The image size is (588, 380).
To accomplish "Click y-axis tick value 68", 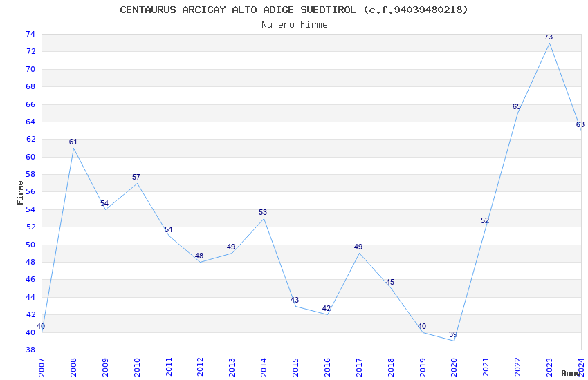I will coord(30,86).
